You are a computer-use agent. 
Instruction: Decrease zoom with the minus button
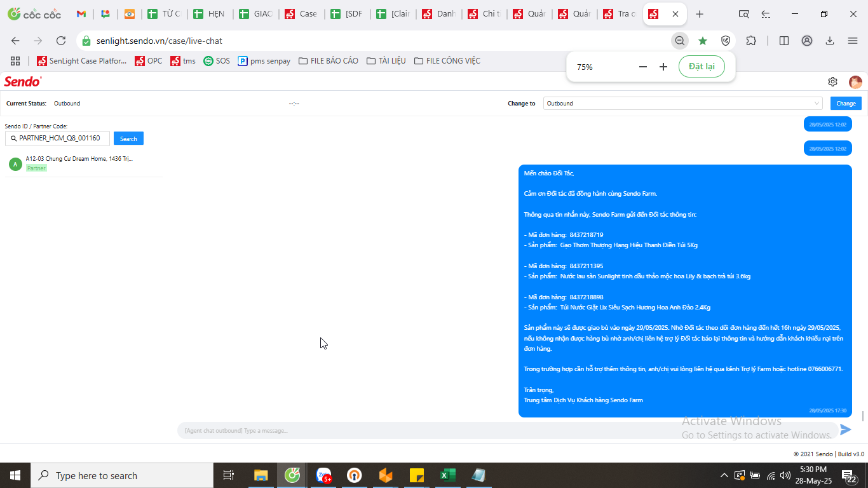tap(643, 67)
